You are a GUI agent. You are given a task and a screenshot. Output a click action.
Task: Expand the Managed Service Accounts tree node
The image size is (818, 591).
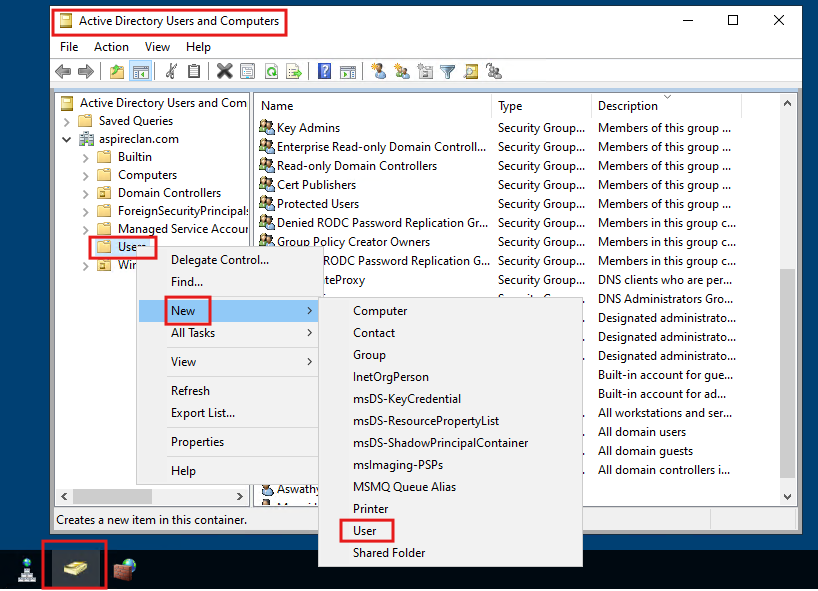(x=86, y=230)
